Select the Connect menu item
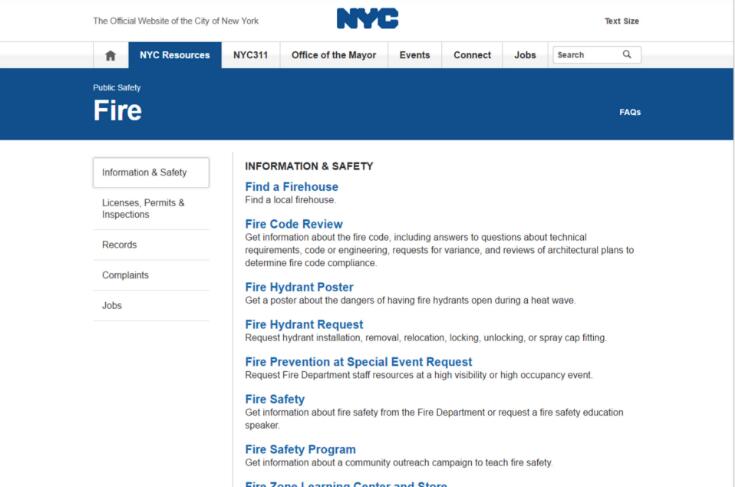This screenshot has height=487, width=735. (x=472, y=55)
